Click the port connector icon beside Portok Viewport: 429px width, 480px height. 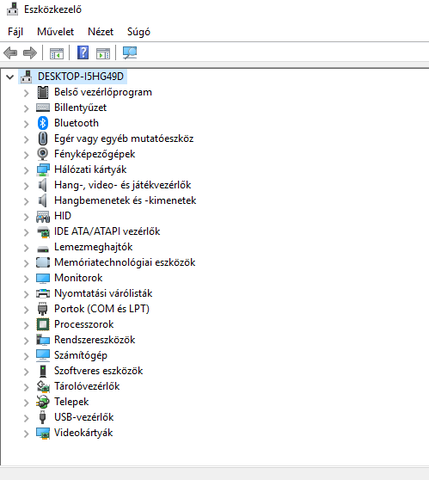coord(43,309)
